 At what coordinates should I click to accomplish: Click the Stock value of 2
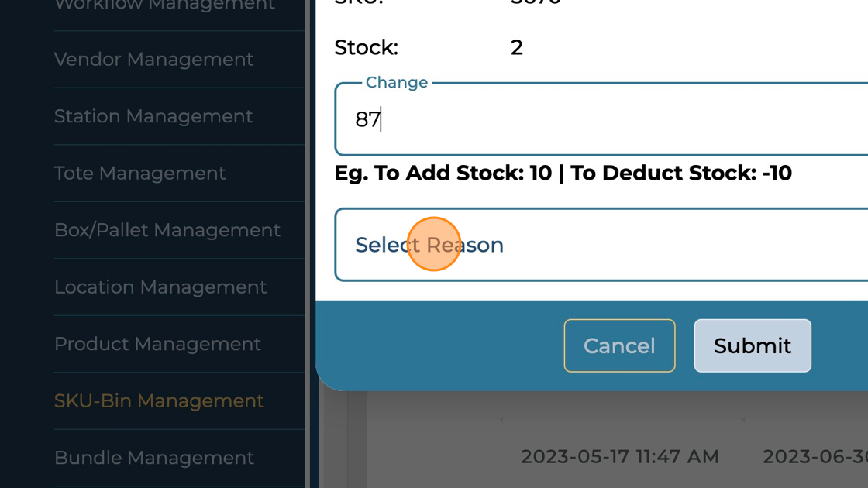coord(516,47)
